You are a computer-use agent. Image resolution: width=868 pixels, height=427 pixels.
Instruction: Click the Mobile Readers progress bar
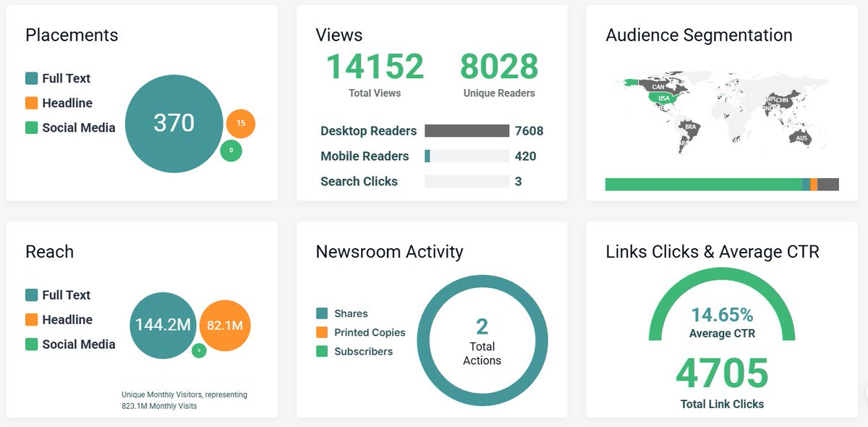[467, 156]
